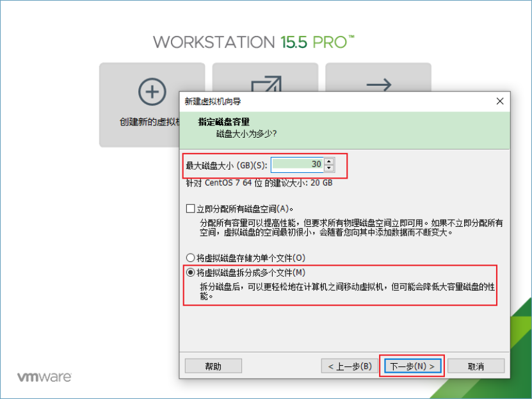Click the 取消 cancel button
532x399 pixels.
pyautogui.click(x=476, y=366)
